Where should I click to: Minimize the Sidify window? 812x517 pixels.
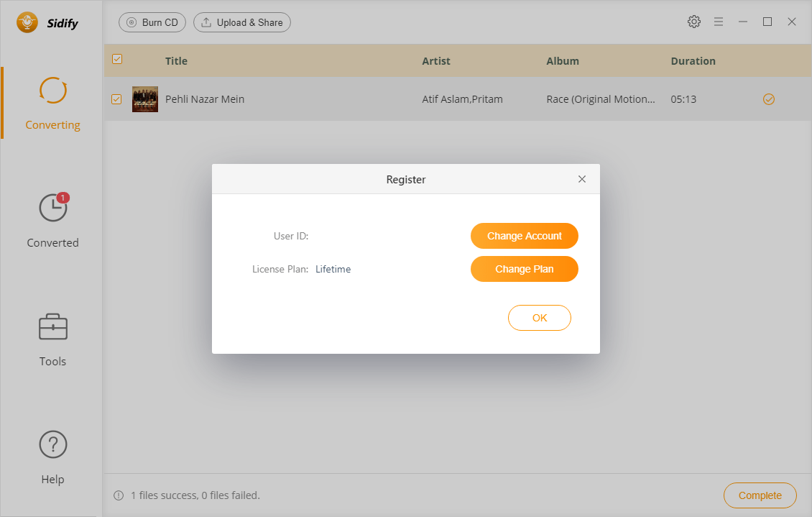[x=742, y=22]
